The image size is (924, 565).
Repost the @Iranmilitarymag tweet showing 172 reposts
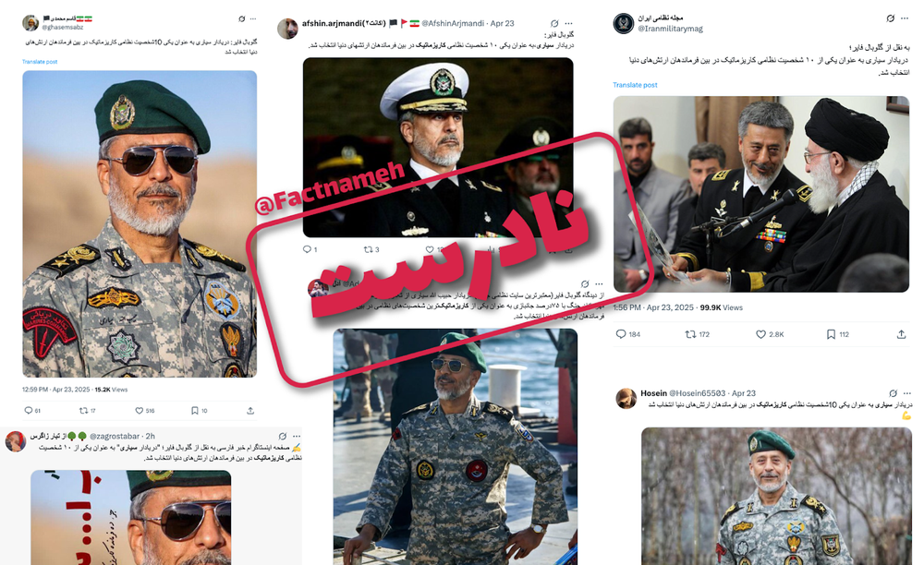[x=690, y=333]
